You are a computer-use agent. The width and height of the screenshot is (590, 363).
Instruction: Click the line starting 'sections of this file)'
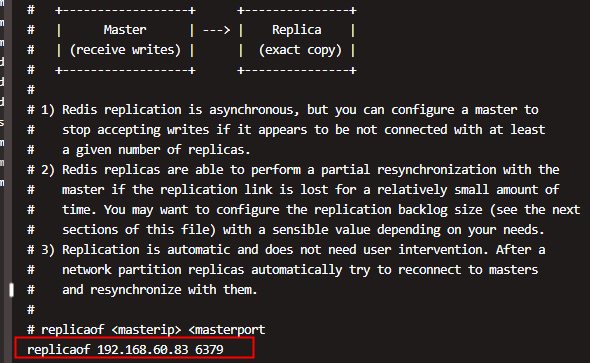[303, 229]
